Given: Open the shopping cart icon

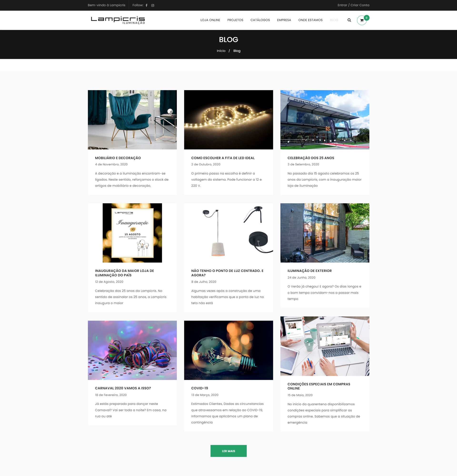Looking at the screenshot, I should pyautogui.click(x=362, y=20).
